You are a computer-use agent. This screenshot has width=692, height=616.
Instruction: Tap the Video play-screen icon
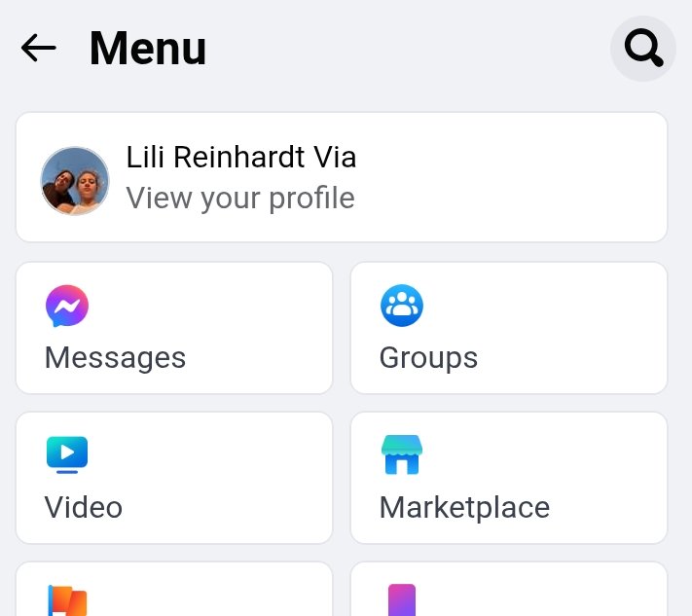pos(67,454)
